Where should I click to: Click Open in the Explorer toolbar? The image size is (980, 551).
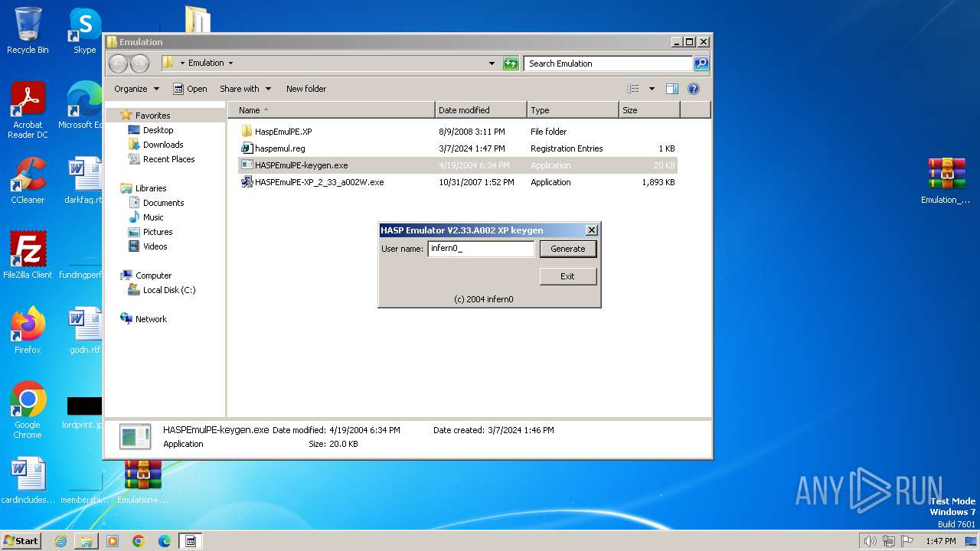(x=190, y=89)
